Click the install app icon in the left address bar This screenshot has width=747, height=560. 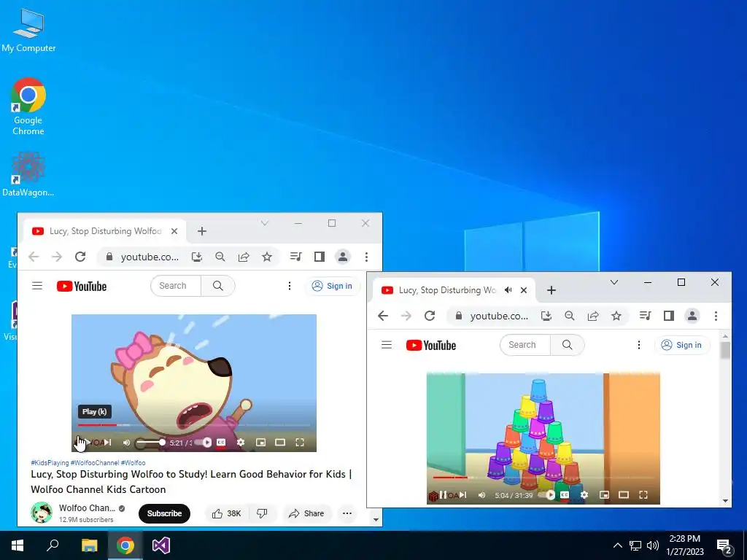(197, 257)
